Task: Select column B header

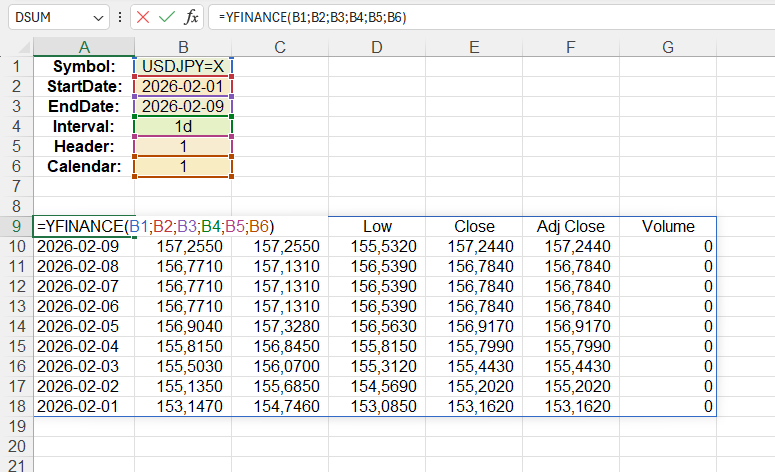Action: 183,47
